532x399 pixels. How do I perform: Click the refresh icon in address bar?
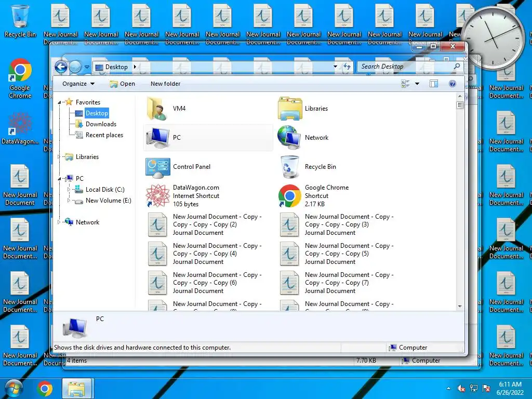347,66
